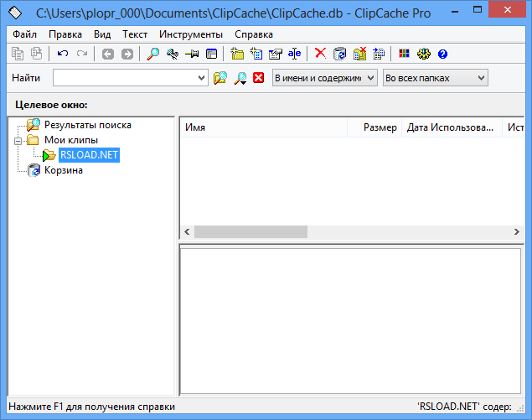Click the folder with red X icon

tap(359, 54)
